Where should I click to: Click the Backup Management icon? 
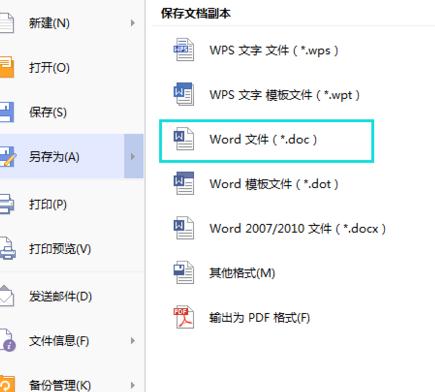point(7,384)
